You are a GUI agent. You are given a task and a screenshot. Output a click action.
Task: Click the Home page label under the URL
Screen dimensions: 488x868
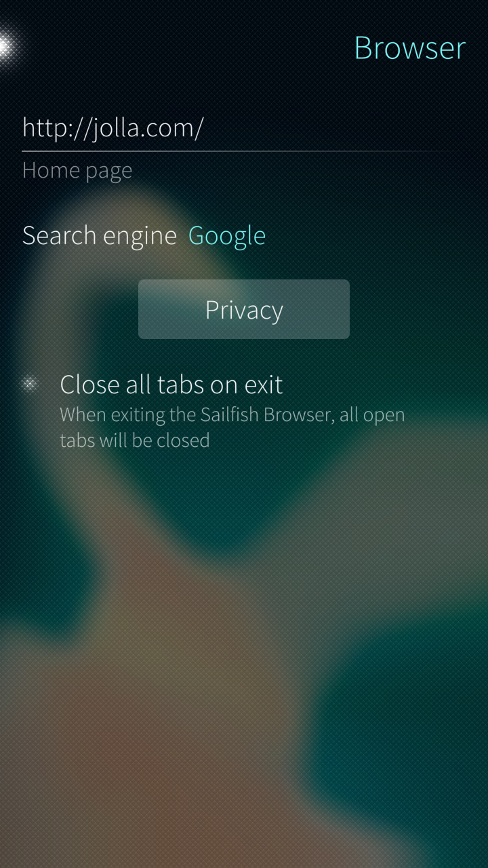tap(77, 170)
